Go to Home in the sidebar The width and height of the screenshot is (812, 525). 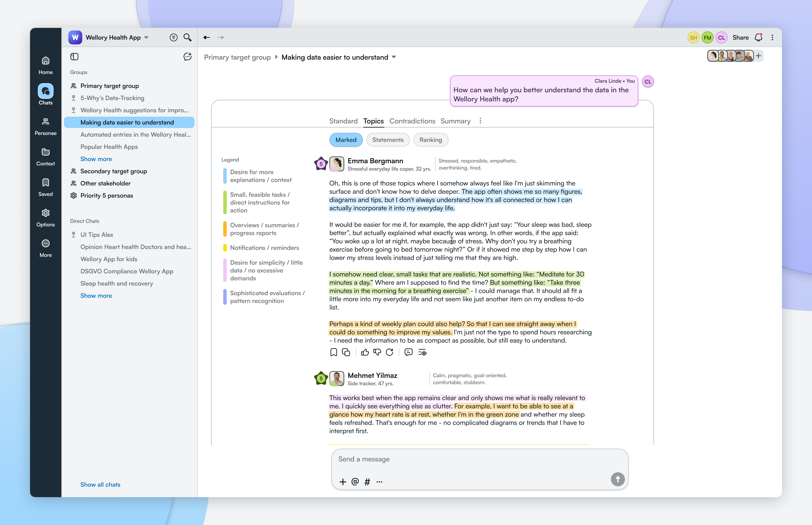point(45,65)
